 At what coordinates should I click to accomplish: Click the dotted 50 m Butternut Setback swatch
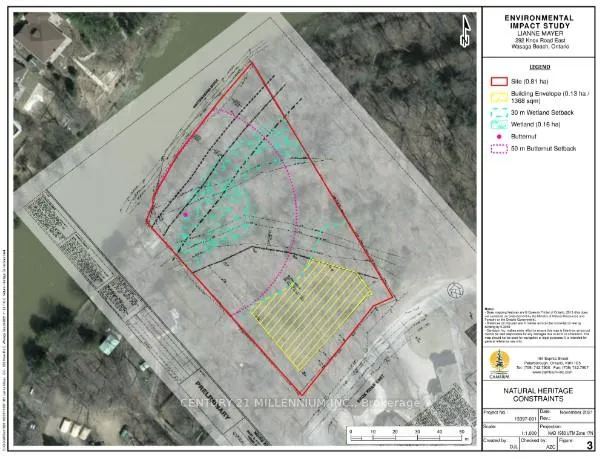pos(499,149)
